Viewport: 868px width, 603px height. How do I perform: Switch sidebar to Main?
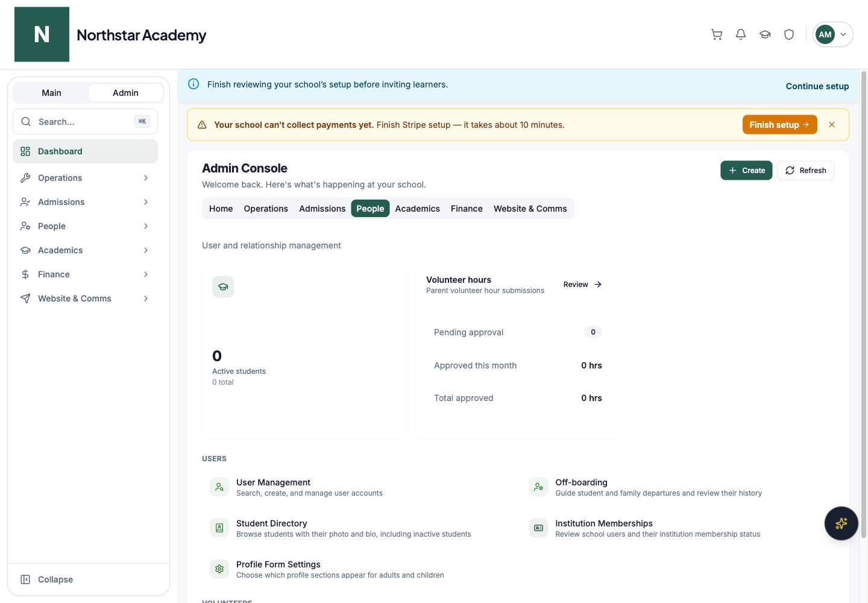(x=51, y=93)
